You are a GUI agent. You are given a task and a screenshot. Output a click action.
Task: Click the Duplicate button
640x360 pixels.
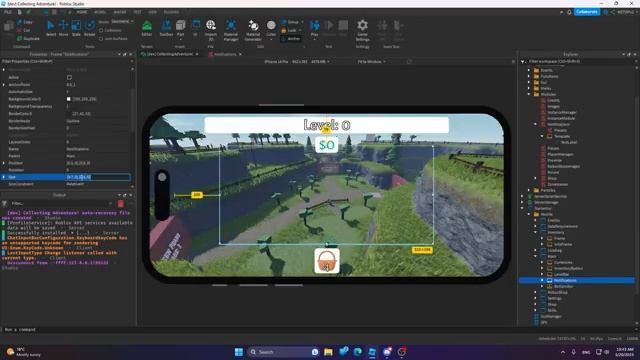point(28,38)
